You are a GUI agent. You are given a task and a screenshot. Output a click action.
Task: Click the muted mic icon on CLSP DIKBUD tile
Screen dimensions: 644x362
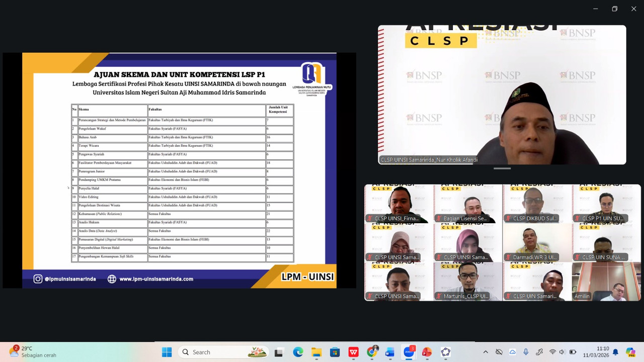coord(509,218)
